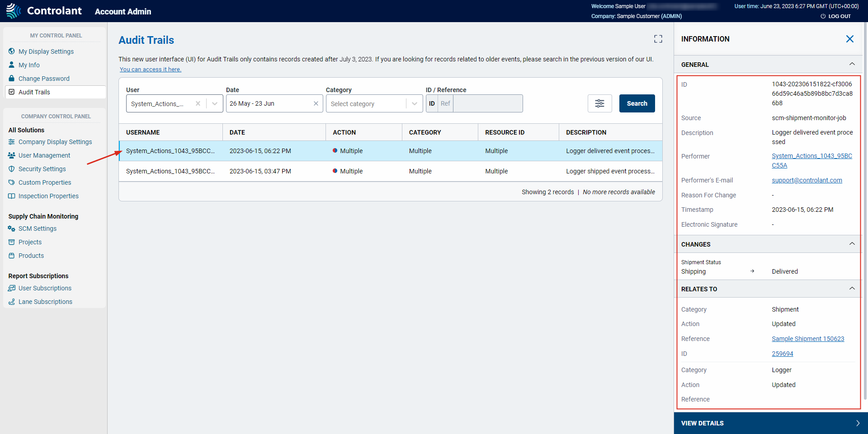Viewport: 868px width, 434px height.
Task: Click support@controlant.com email link
Action: coord(807,180)
